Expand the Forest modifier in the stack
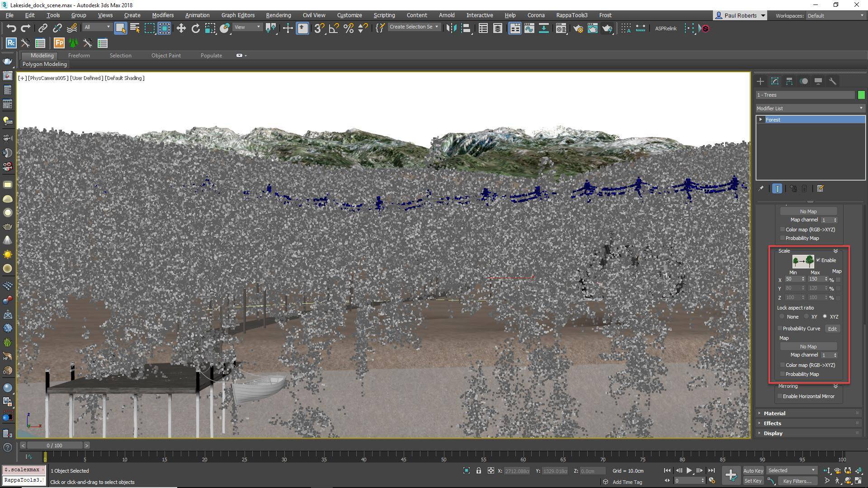Screen dimensions: 868x488 (761, 119)
